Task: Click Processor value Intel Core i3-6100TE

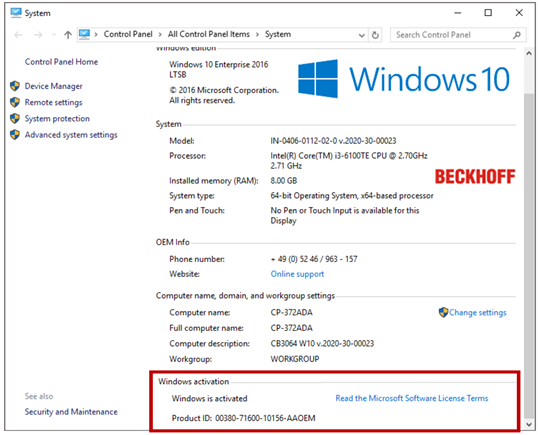Action: 349,161
